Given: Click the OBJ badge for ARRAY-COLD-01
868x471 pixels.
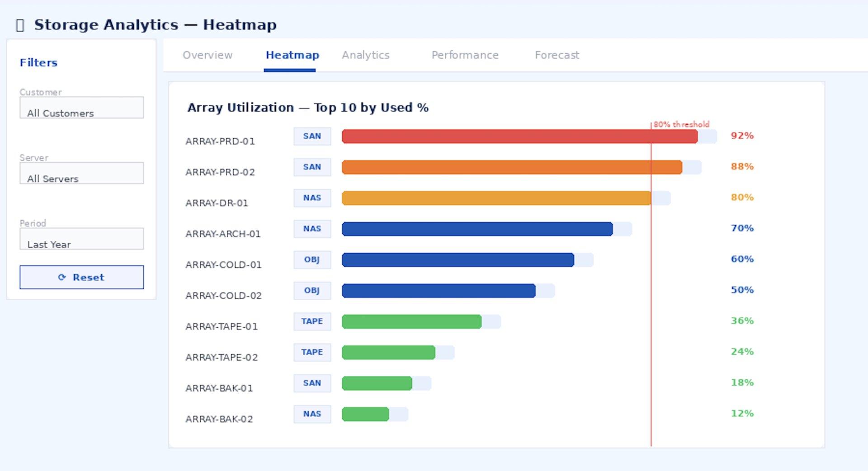Looking at the screenshot, I should point(312,259).
